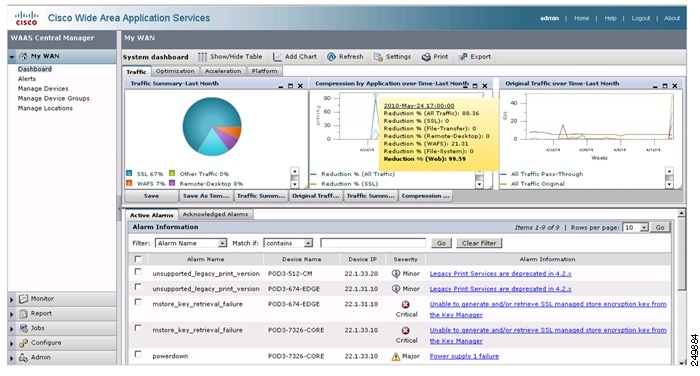Expand the Admin section arrow
The image size is (700, 376).
coord(12,358)
